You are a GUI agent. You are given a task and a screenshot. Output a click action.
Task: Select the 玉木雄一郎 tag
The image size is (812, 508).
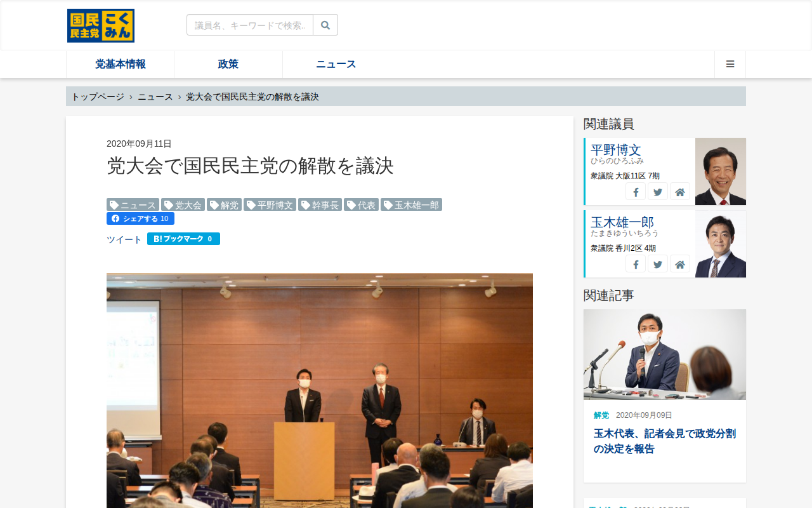coord(411,205)
